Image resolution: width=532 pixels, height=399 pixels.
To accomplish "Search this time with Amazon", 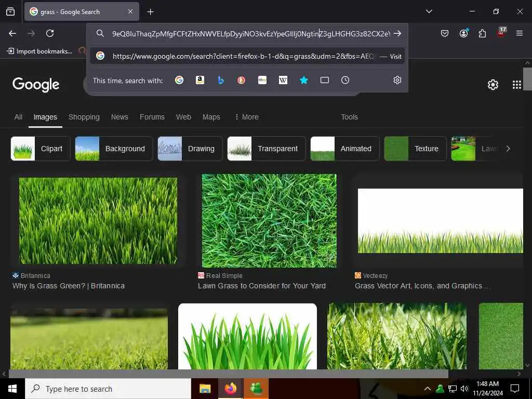I will [200, 80].
